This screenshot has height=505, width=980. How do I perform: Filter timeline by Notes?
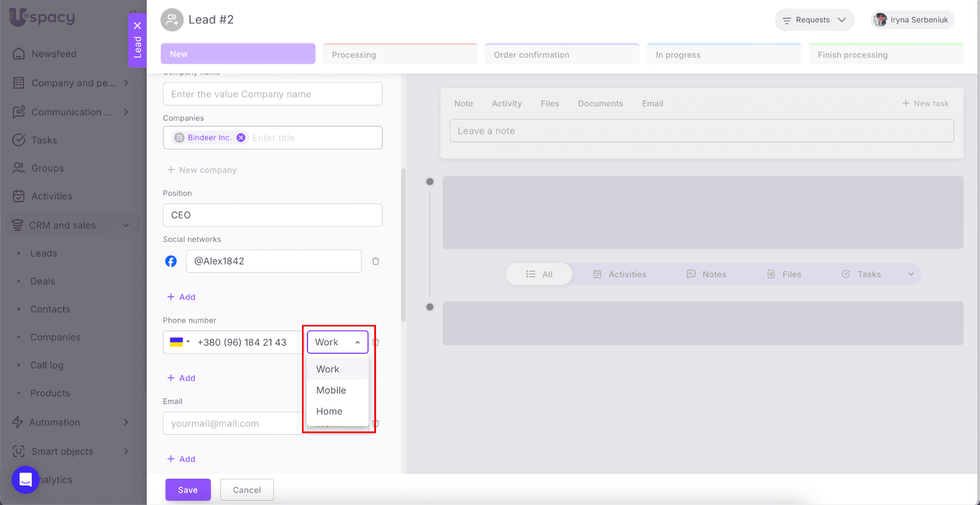[x=706, y=274]
